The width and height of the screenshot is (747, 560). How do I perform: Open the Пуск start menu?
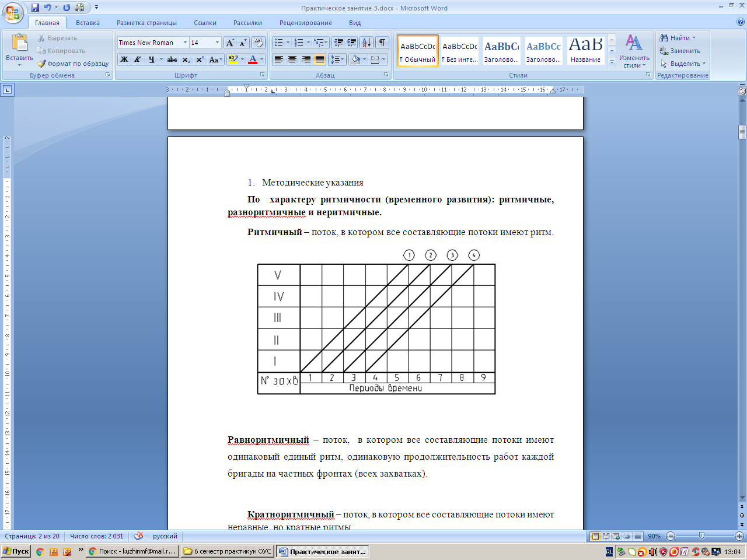click(x=16, y=551)
